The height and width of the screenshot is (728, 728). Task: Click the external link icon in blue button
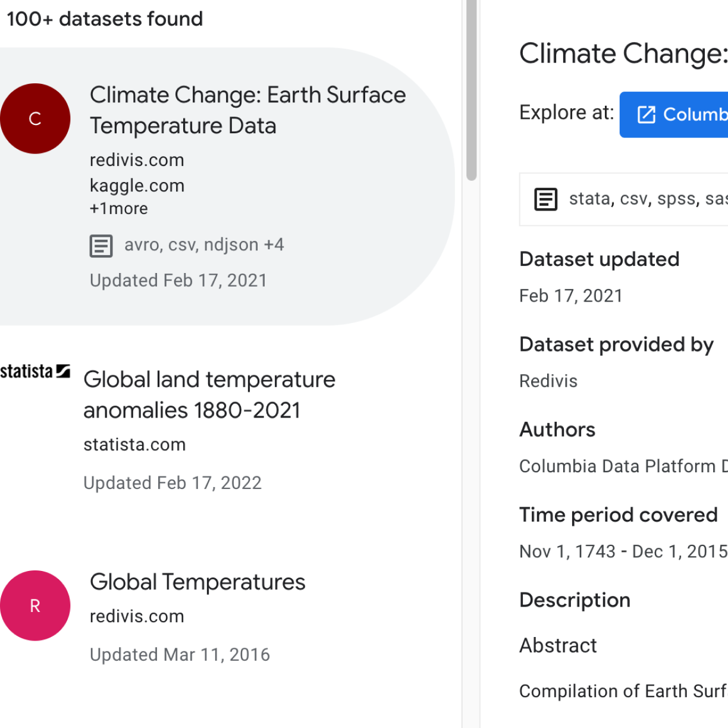646,114
